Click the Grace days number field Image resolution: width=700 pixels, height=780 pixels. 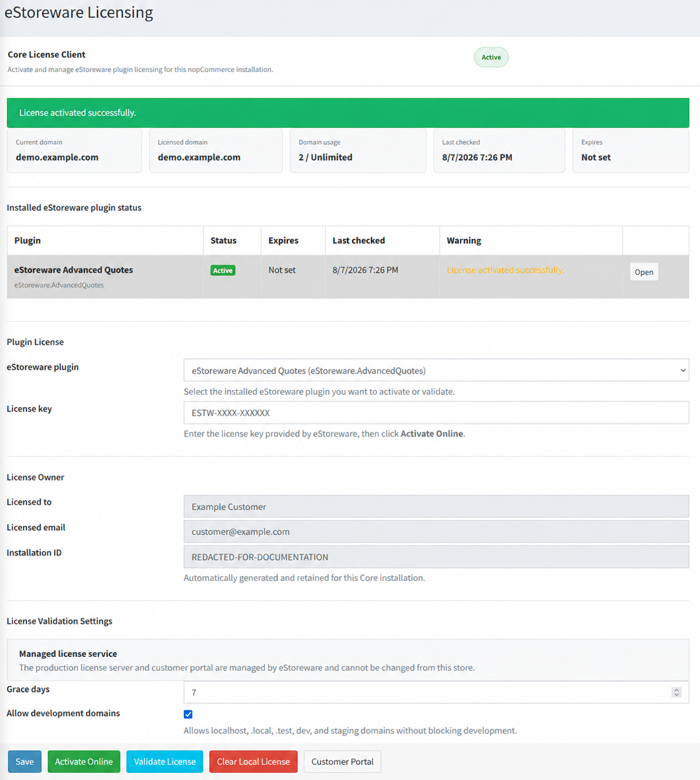coord(436,692)
